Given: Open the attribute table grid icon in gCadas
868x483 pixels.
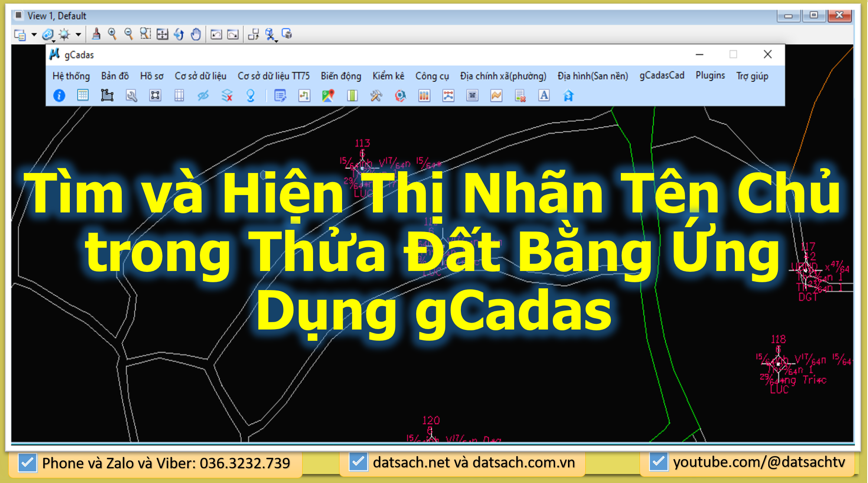Looking at the screenshot, I should point(82,96).
